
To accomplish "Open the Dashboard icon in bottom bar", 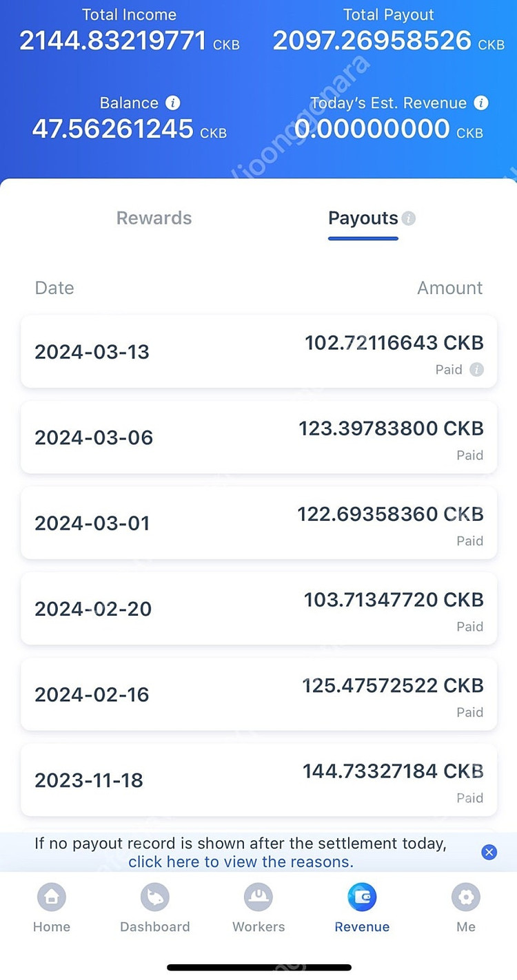I will [x=155, y=897].
